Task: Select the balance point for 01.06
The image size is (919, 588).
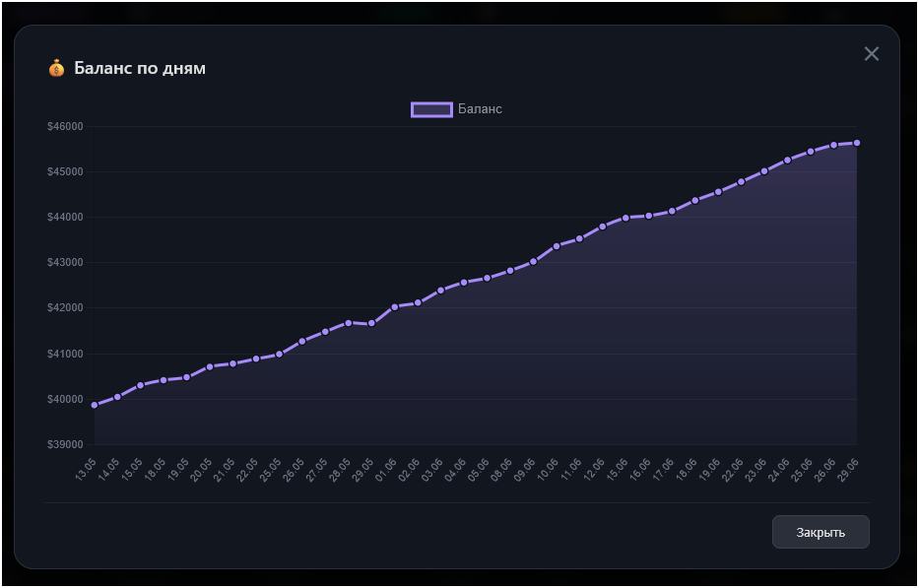Action: point(394,306)
